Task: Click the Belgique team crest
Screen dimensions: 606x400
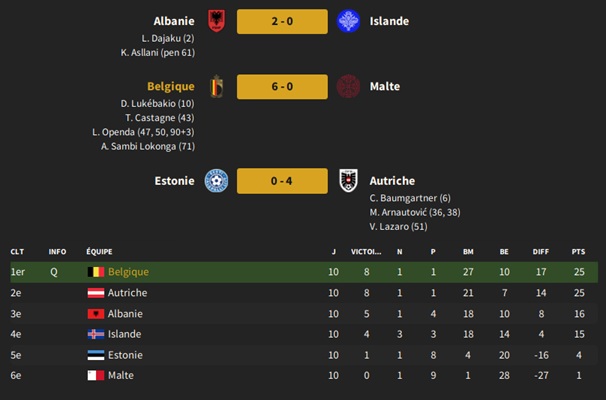Action: 216,86
